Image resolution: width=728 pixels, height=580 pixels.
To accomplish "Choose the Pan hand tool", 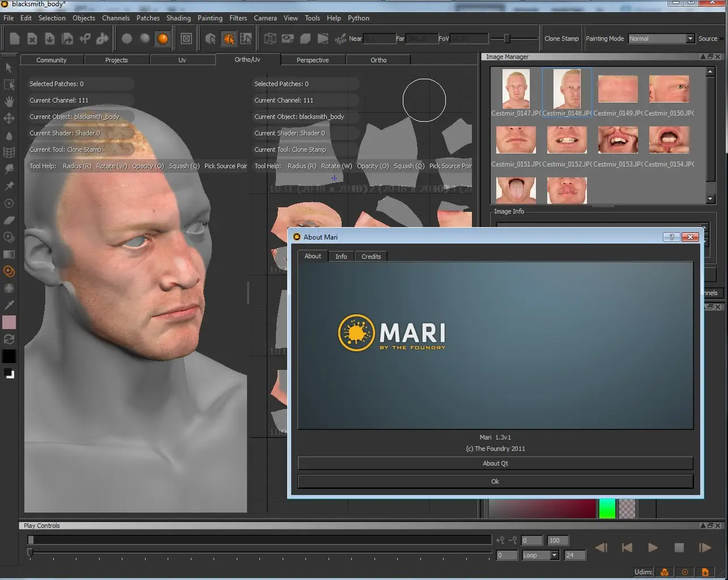I will (9, 101).
